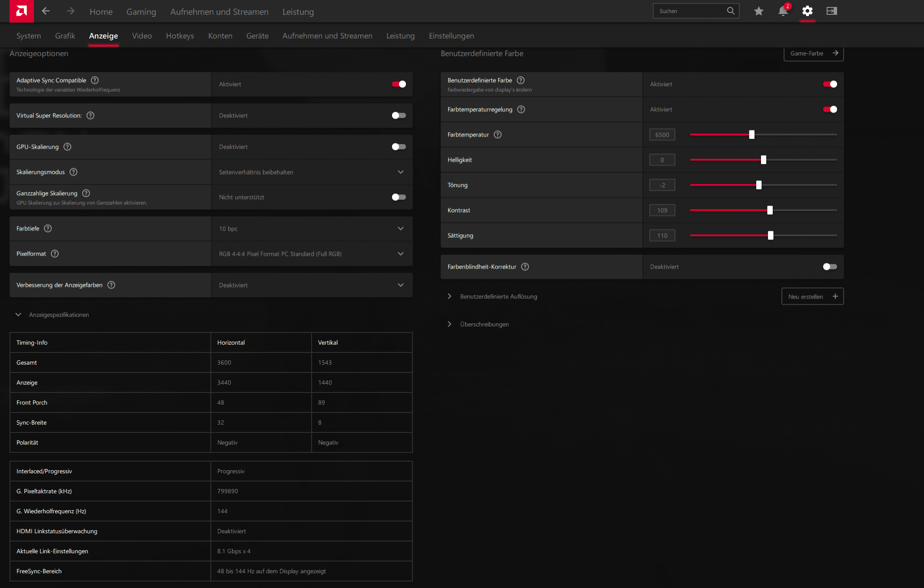Click the Game-Farbe button
The height and width of the screenshot is (588, 924).
pyautogui.click(x=813, y=53)
